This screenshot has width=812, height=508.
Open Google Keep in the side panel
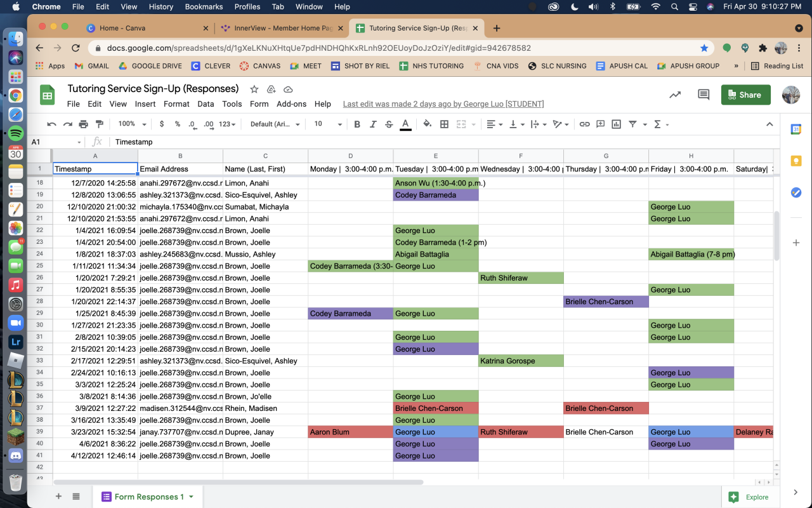796,161
